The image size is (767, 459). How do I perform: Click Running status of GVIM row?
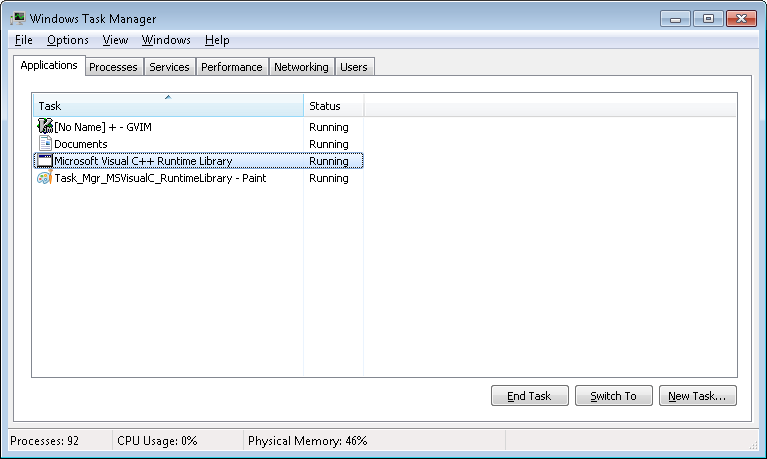[329, 127]
